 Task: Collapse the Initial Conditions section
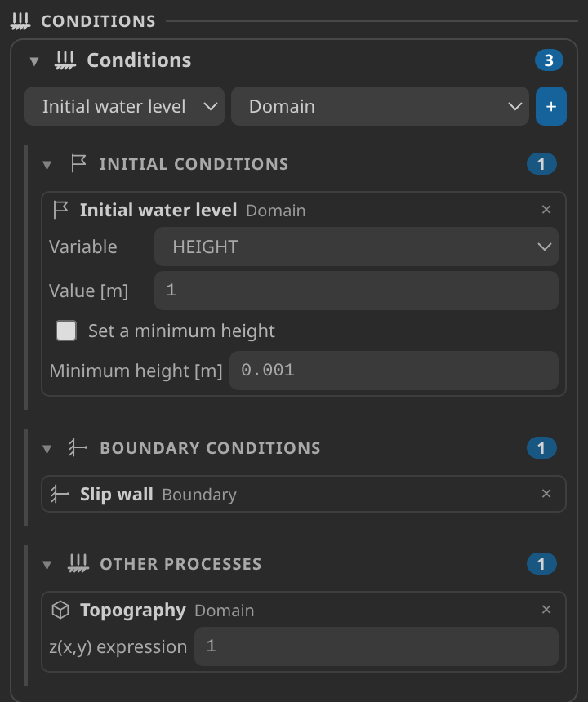pos(47,165)
